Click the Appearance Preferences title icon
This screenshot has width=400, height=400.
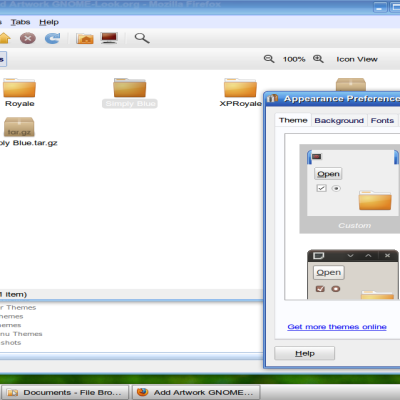coord(272,99)
